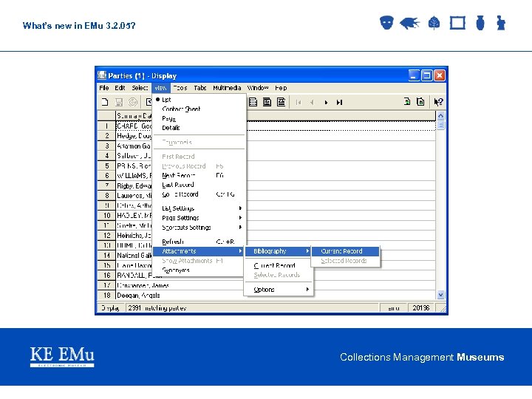This screenshot has width=532, height=399.
Task: Expand the Attachments submenu entry
Action: (199, 251)
